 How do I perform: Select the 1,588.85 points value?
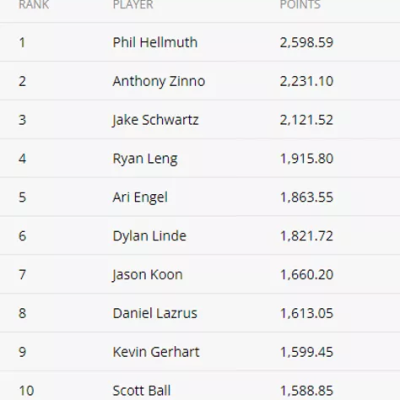(307, 391)
